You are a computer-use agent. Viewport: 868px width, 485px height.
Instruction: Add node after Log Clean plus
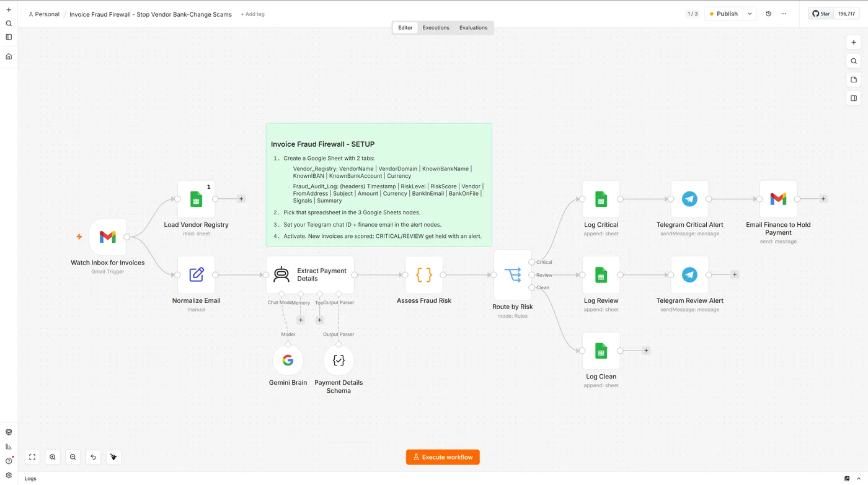point(646,351)
